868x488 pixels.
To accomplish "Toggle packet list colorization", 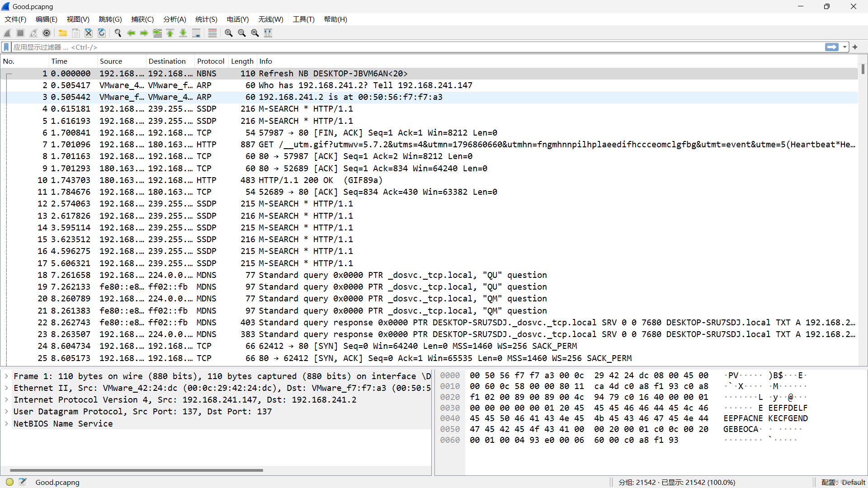I will (212, 33).
